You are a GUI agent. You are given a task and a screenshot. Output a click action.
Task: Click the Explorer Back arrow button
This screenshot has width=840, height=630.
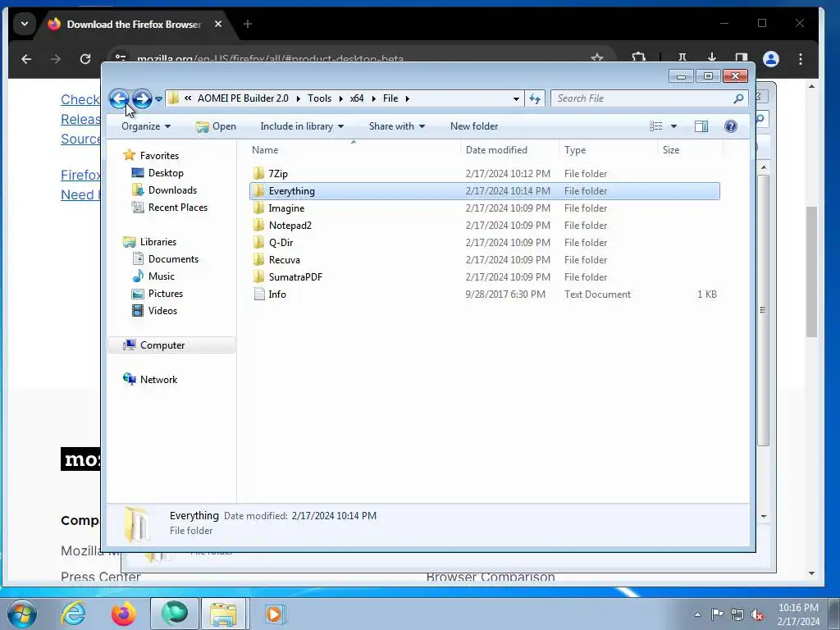(119, 98)
